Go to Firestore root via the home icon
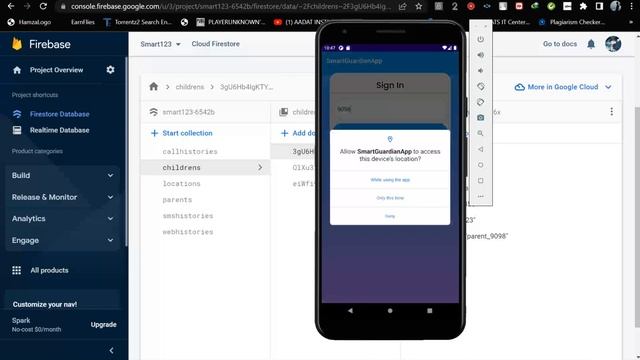The image size is (640, 360). (x=153, y=87)
